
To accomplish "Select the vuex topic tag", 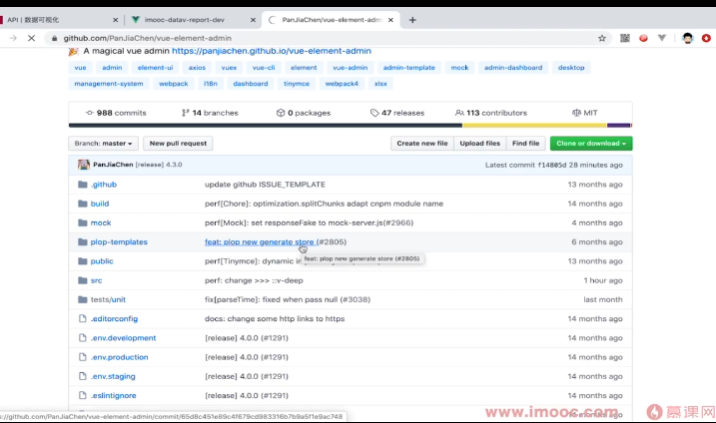I will [x=229, y=68].
